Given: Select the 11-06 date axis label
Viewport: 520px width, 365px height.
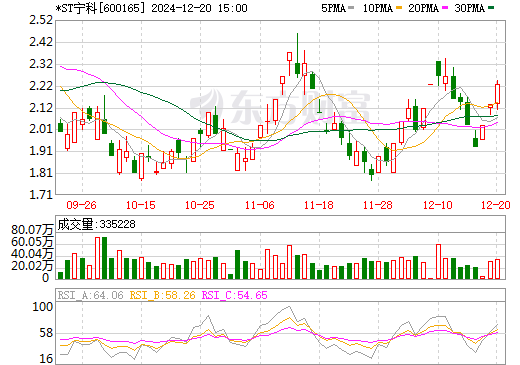Looking at the screenshot, I should (x=260, y=205).
